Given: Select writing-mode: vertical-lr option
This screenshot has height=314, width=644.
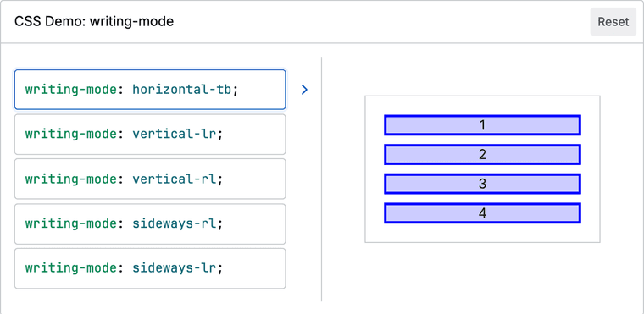Looking at the screenshot, I should (150, 135).
